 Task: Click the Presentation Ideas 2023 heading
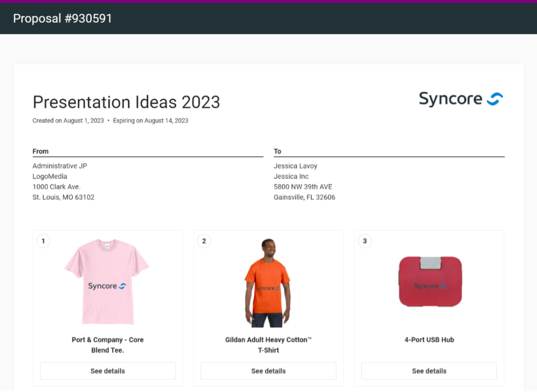coord(126,102)
